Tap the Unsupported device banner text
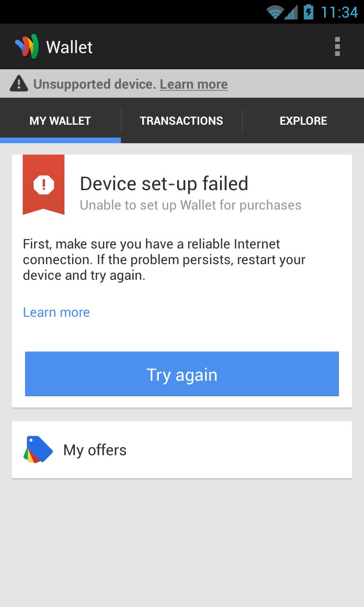Screen dimensions: 364x607 pyautogui.click(x=94, y=84)
